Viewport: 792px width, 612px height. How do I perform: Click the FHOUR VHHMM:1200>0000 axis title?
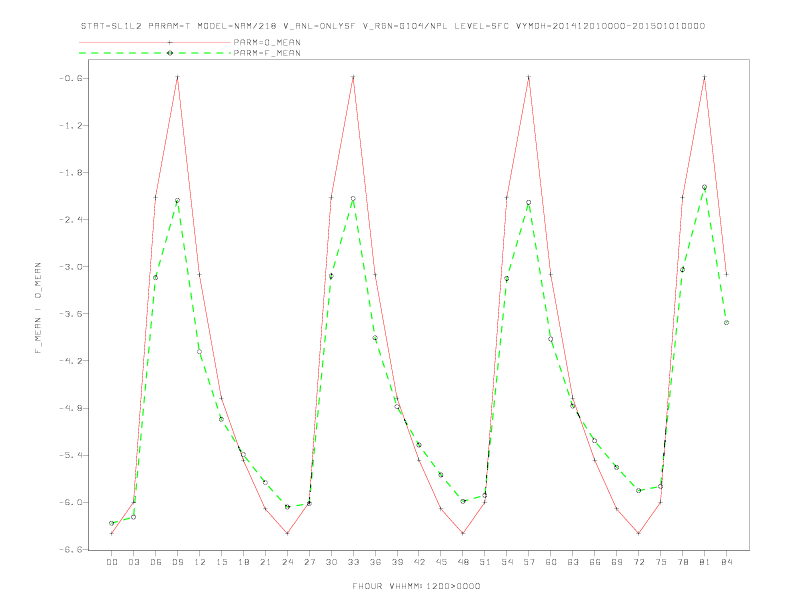point(416,586)
